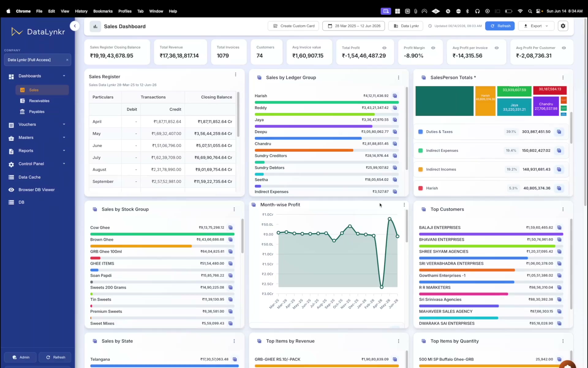Click the Wi-Fi icon in menu bar
The image size is (588, 368).
[x=520, y=11]
